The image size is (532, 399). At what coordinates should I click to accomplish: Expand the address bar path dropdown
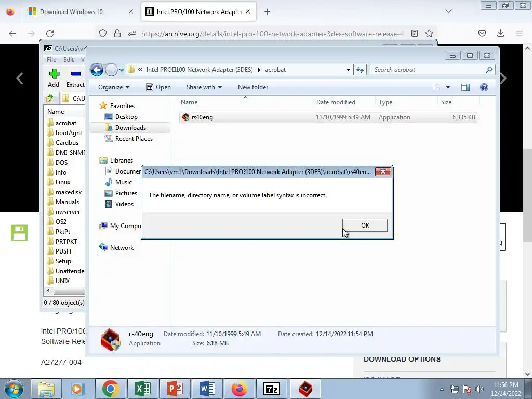coord(348,70)
